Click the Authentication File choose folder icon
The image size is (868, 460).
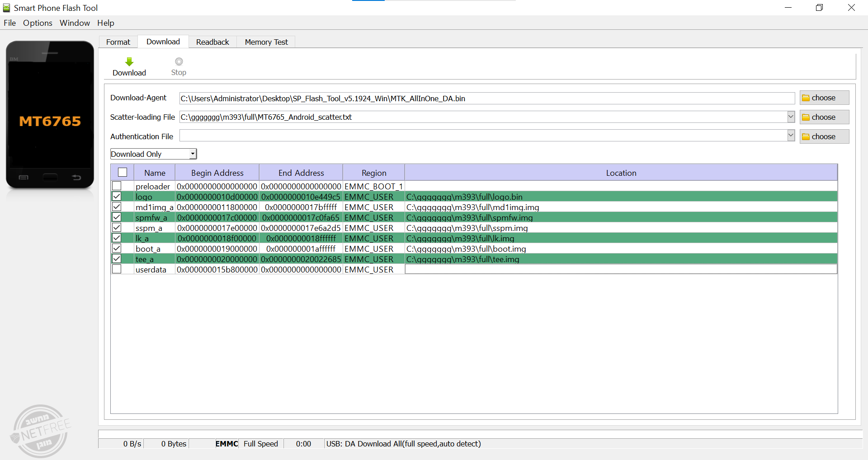806,137
